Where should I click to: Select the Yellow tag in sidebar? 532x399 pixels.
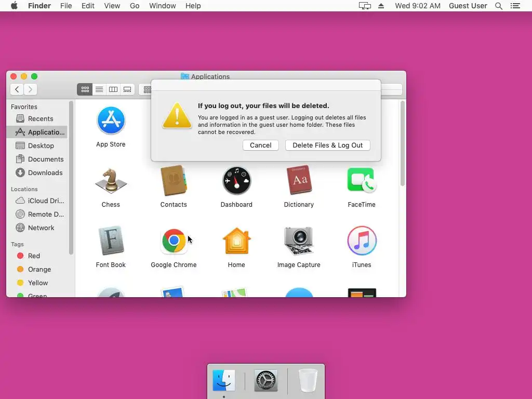(x=37, y=283)
